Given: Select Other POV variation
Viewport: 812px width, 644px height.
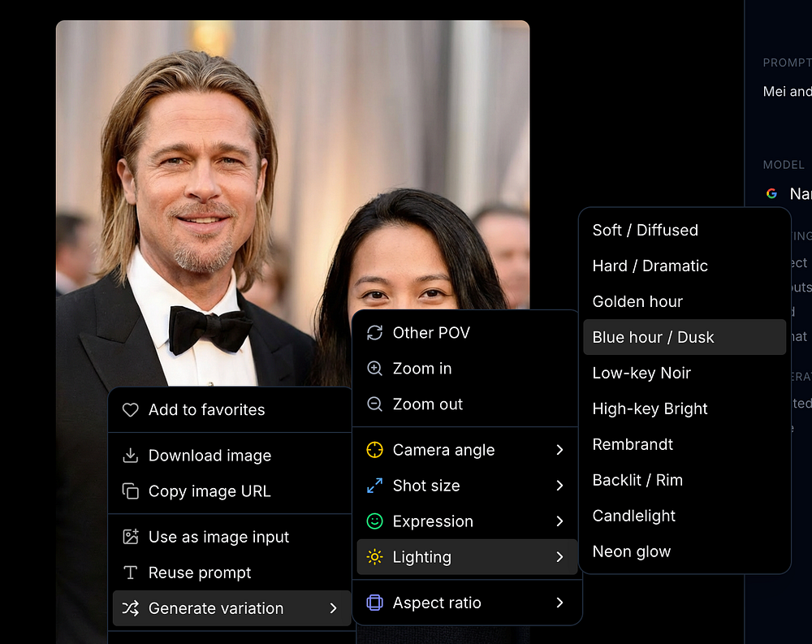Looking at the screenshot, I should 467,333.
